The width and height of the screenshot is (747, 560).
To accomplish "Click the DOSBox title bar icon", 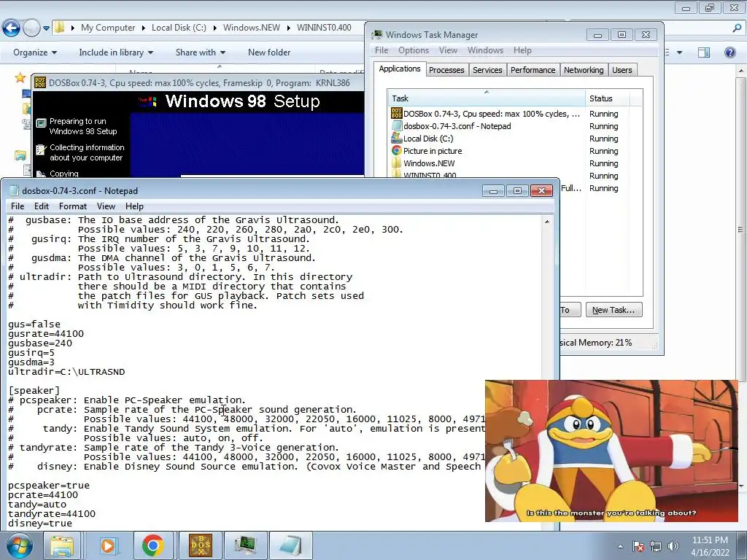I will (x=40, y=83).
